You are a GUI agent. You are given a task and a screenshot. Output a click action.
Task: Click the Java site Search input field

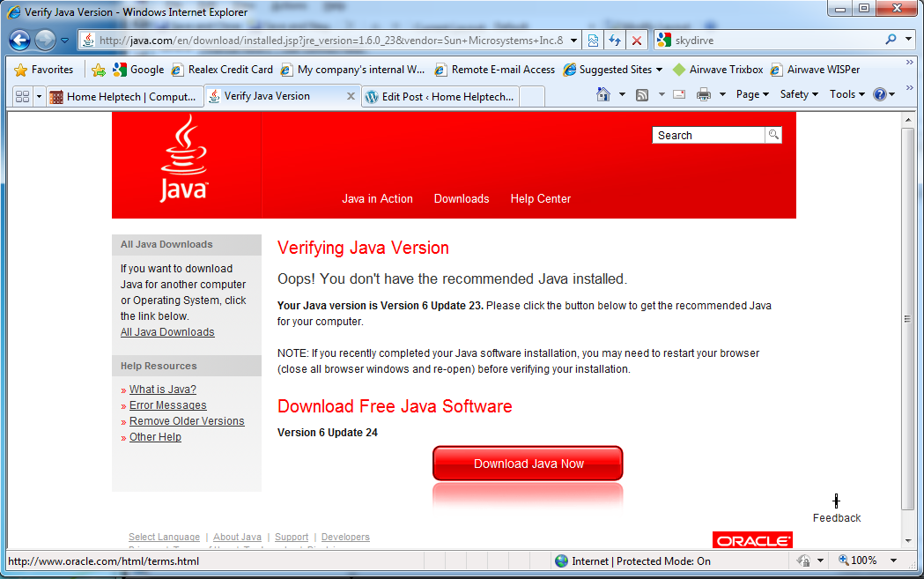[x=708, y=135]
